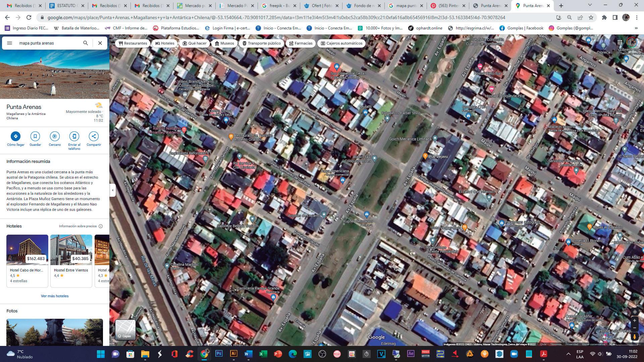
Task: Click Enviar al teléfono icon
Action: pos(74,136)
